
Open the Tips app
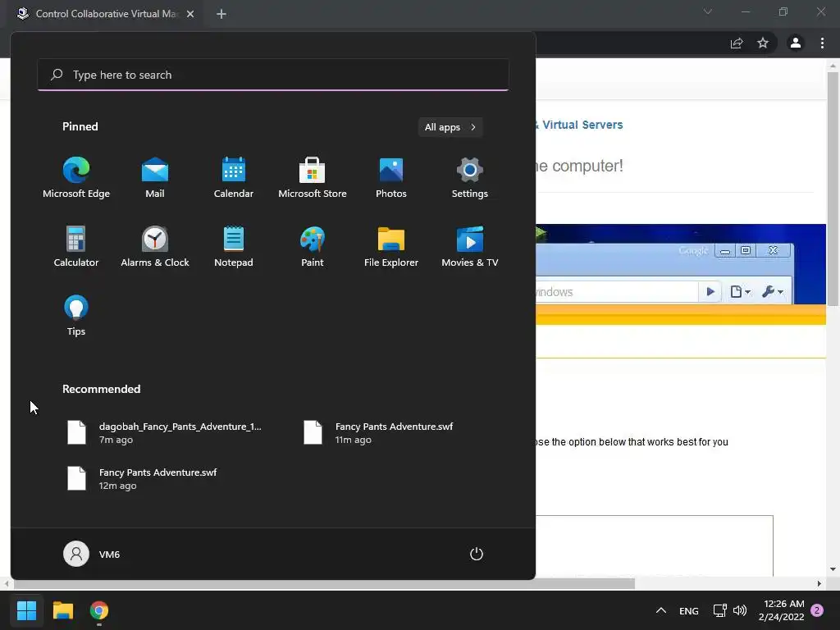tap(76, 316)
